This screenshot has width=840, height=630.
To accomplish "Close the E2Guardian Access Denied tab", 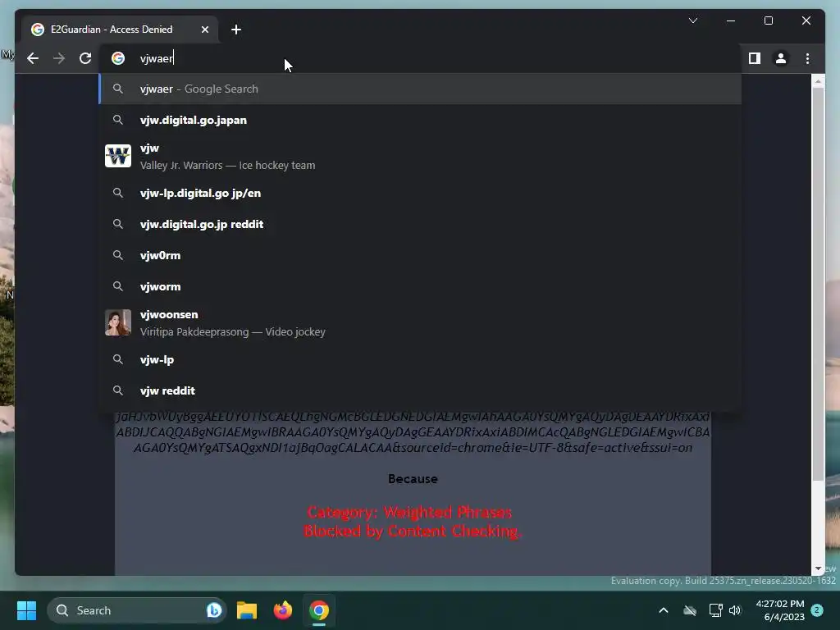I will [204, 30].
